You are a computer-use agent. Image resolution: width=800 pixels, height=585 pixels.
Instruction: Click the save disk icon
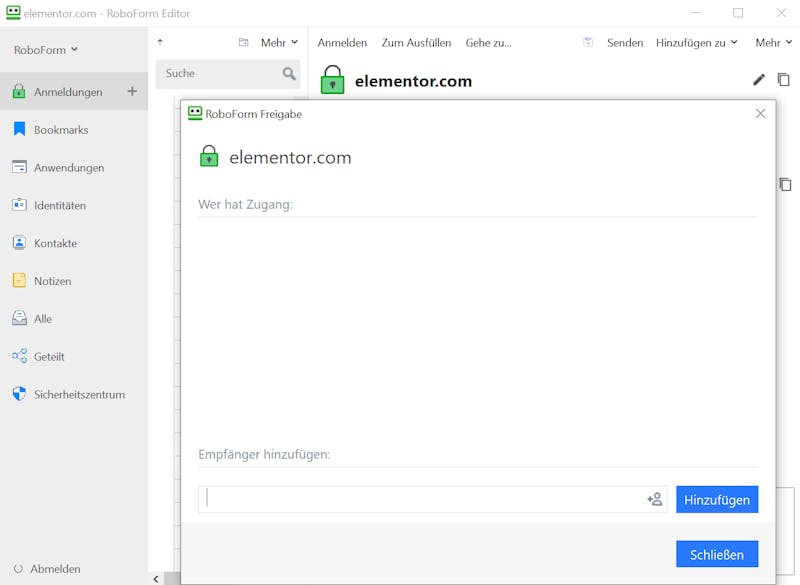(x=588, y=42)
